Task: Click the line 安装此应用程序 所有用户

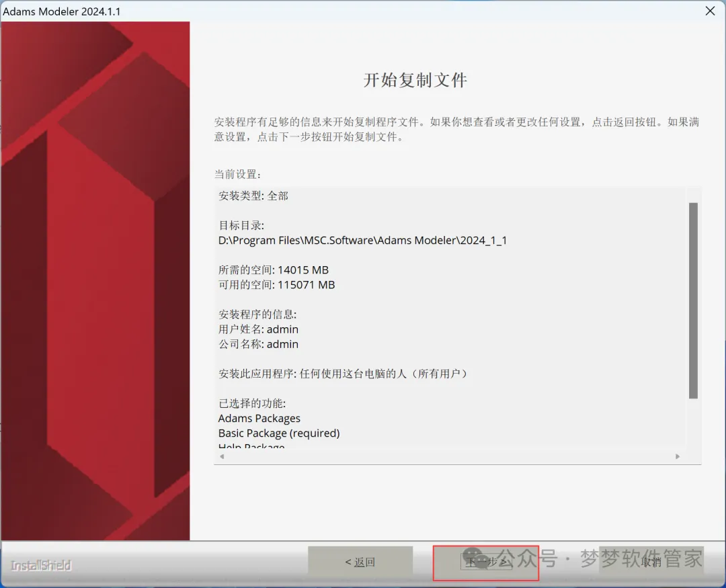Action: 343,374
